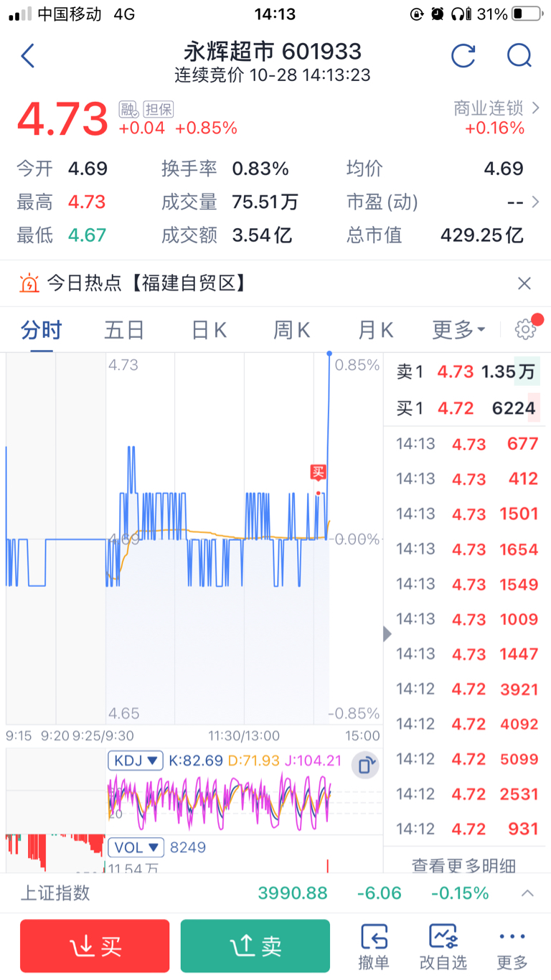This screenshot has height=980, width=551.
Task: Tap the green 卖 button
Action: pos(255,946)
